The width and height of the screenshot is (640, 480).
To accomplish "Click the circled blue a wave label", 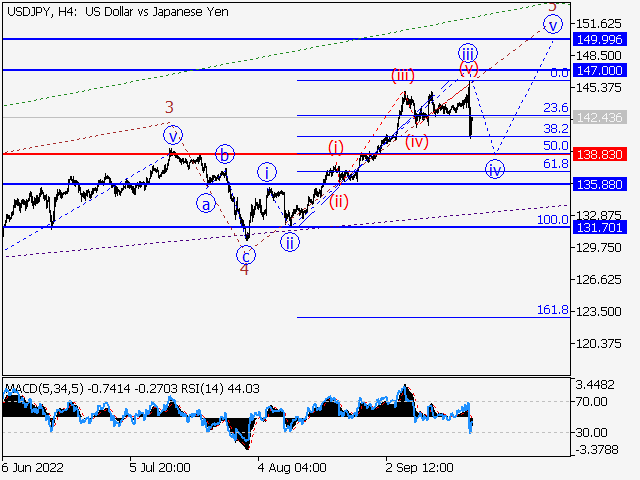I will click(206, 204).
